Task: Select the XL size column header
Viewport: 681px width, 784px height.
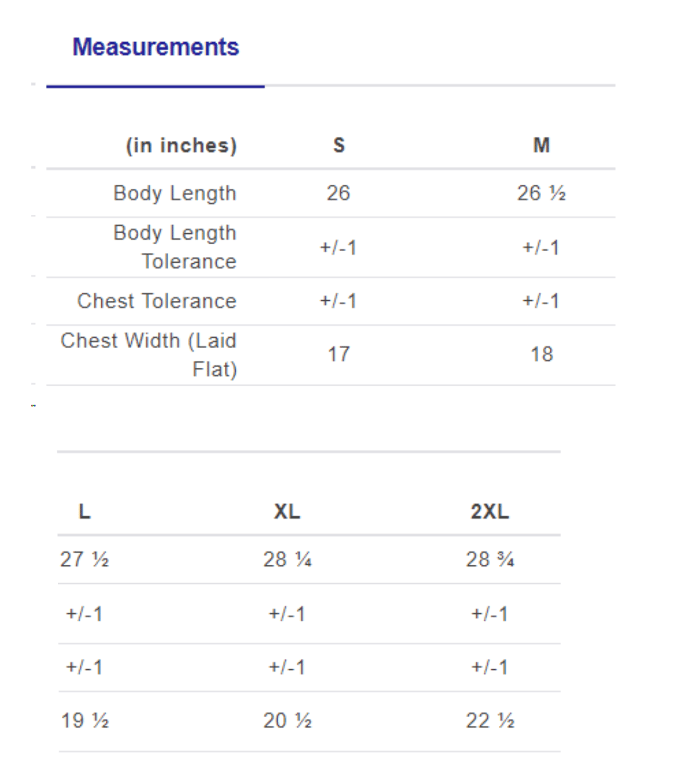Action: [x=287, y=511]
